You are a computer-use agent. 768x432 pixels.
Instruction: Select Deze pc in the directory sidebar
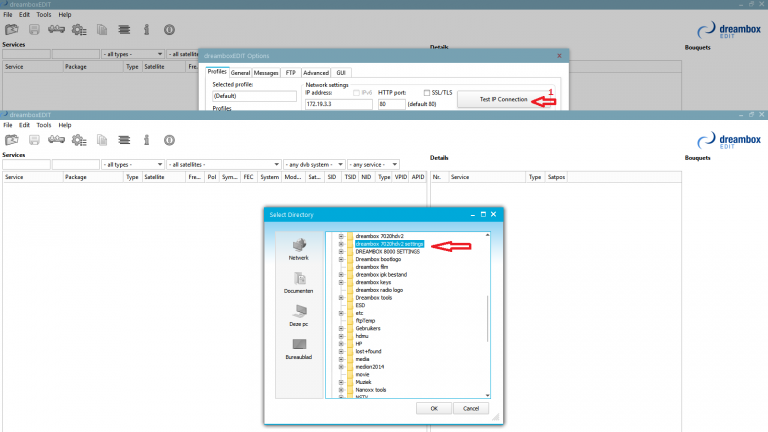[x=298, y=314]
